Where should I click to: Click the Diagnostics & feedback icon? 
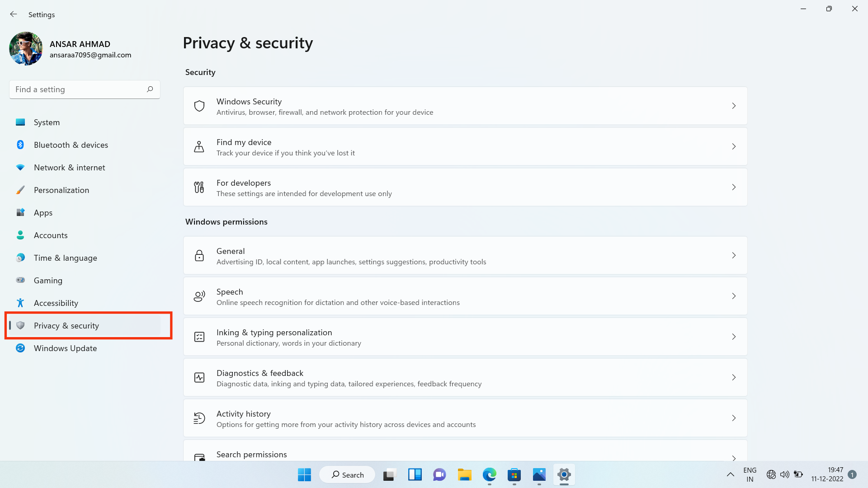pyautogui.click(x=199, y=378)
